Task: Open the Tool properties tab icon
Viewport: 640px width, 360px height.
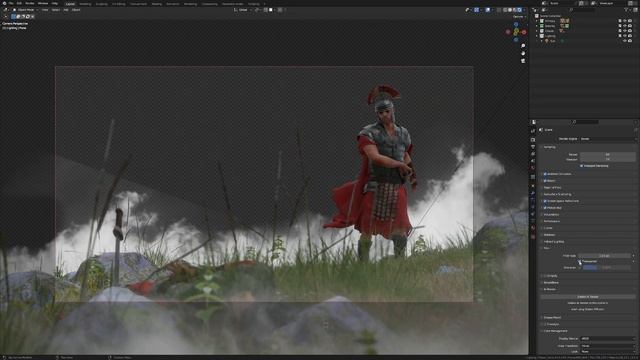Action: point(533,131)
